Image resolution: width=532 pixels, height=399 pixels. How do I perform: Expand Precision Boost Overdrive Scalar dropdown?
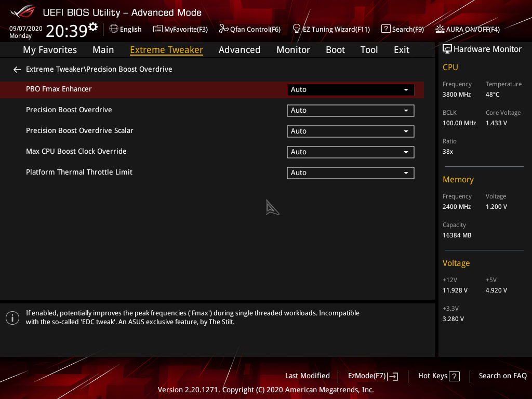351,131
